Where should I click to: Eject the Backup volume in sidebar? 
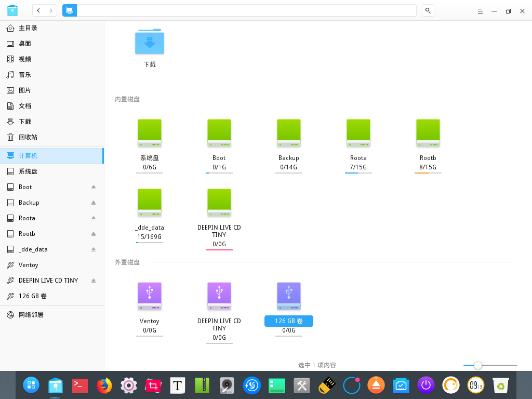(94, 203)
